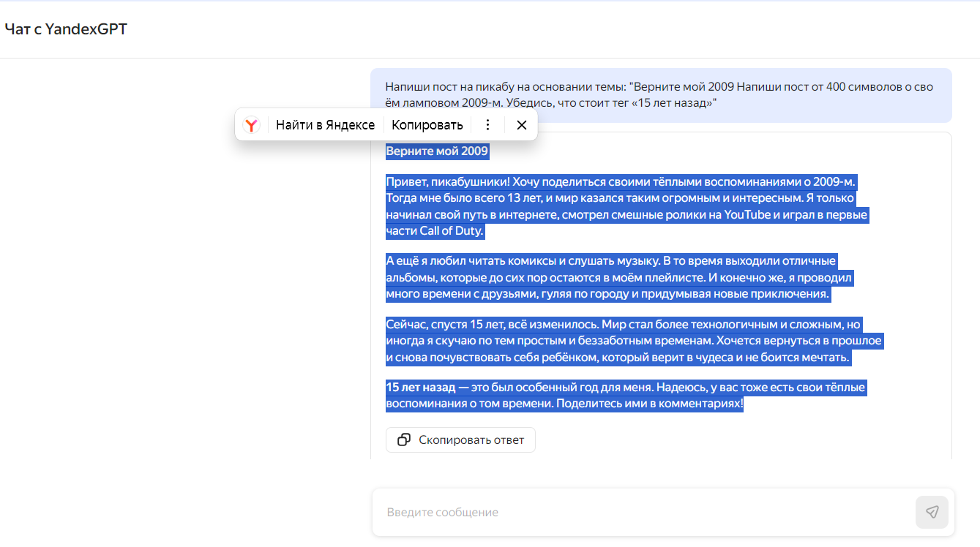Click the words Call of Duty
Viewport: 980px width, 547px height.
pos(451,231)
